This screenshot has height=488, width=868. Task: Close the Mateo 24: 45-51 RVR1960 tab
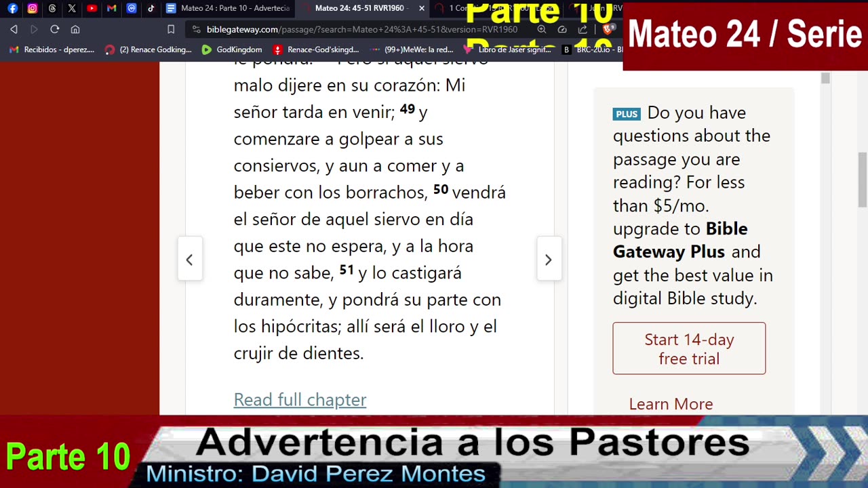(x=422, y=9)
